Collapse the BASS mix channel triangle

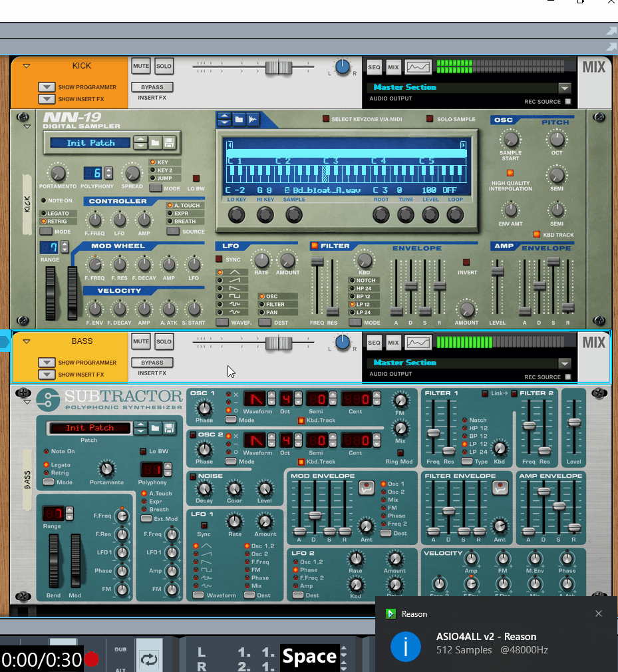[x=27, y=341]
